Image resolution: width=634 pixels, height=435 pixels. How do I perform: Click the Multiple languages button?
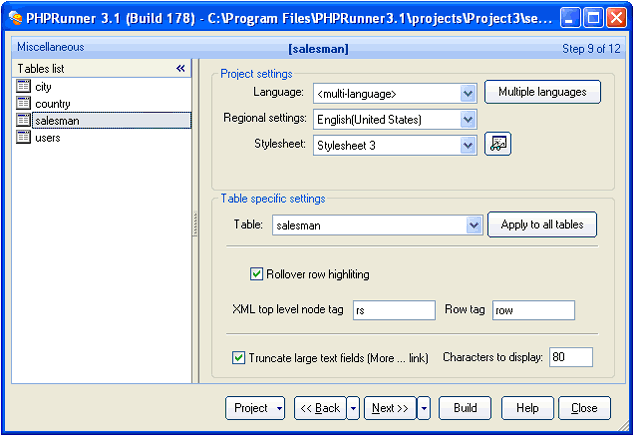542,92
